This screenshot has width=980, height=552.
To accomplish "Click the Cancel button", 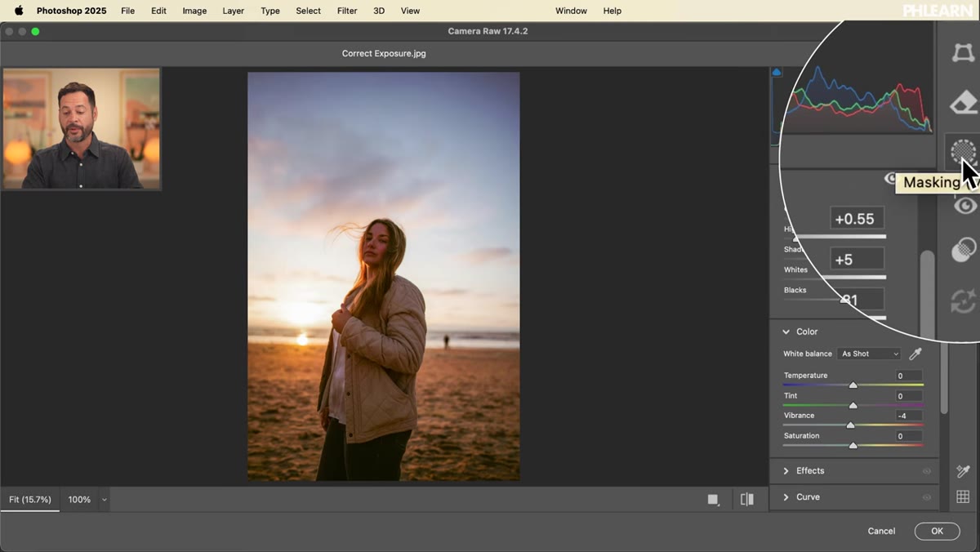I will [x=881, y=531].
